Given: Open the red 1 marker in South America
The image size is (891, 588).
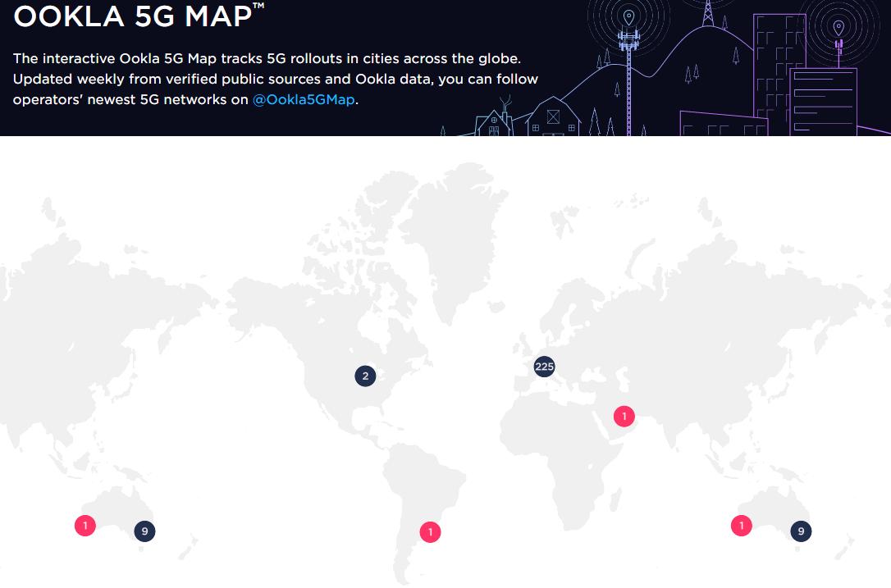Looking at the screenshot, I should point(430,531).
